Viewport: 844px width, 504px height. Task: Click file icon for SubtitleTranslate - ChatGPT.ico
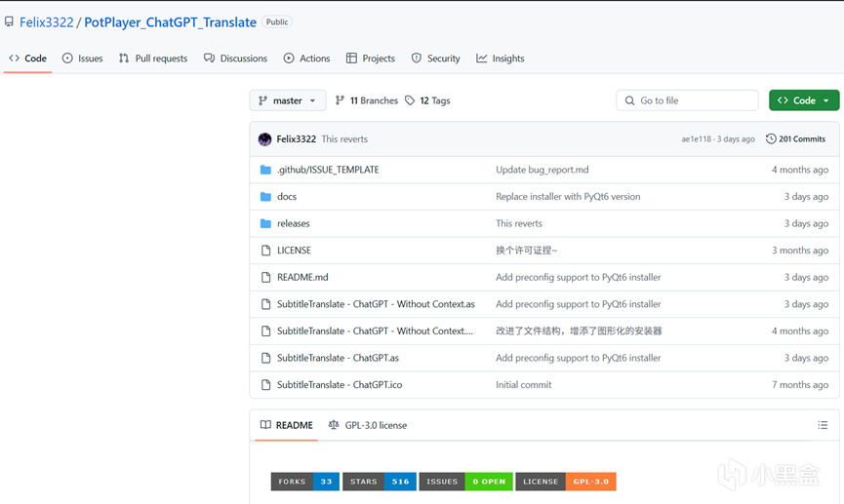(x=265, y=385)
